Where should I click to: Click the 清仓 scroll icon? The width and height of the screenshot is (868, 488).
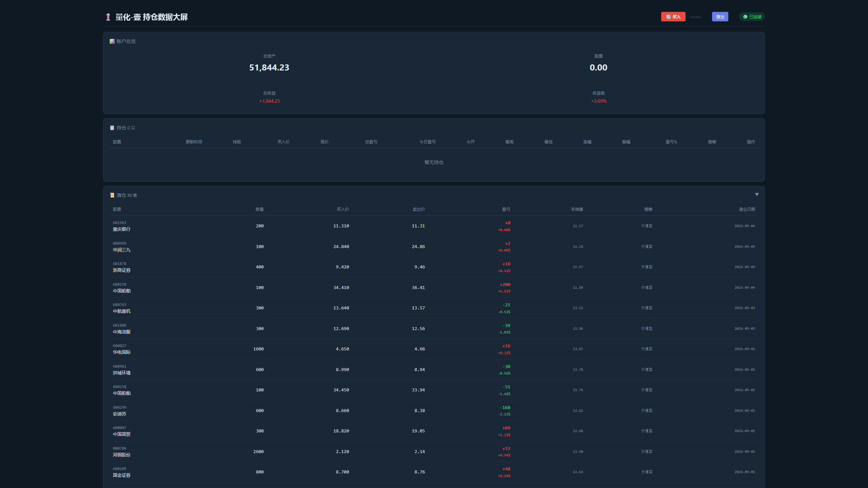tap(112, 195)
